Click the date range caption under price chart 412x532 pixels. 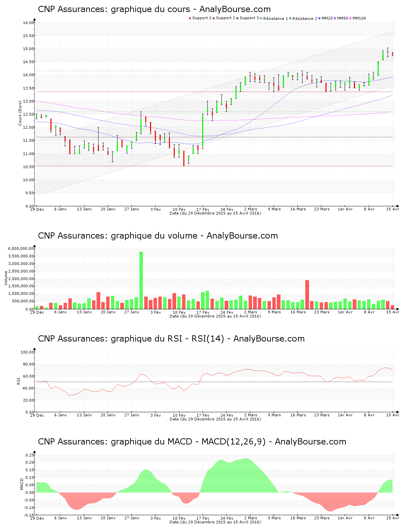(x=215, y=213)
